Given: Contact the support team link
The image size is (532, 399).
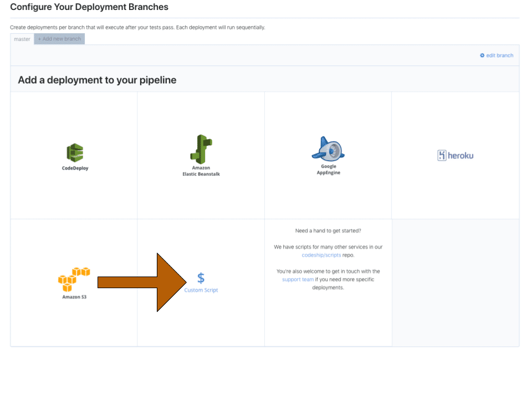Looking at the screenshot, I should click(x=298, y=279).
